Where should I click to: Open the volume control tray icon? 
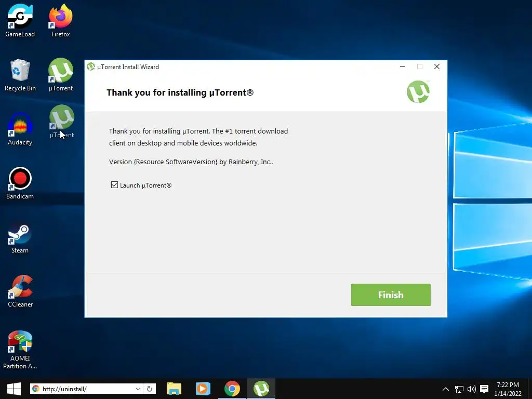472,389
